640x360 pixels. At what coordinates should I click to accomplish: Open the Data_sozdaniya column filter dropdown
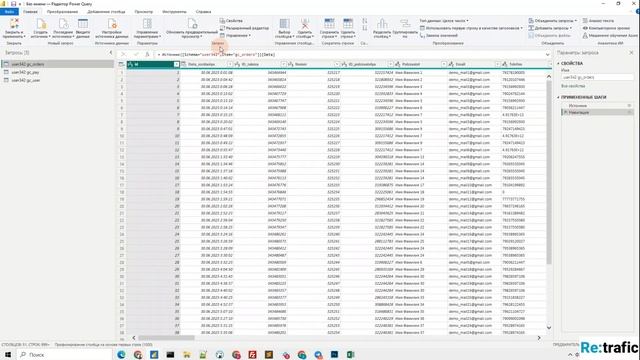230,64
